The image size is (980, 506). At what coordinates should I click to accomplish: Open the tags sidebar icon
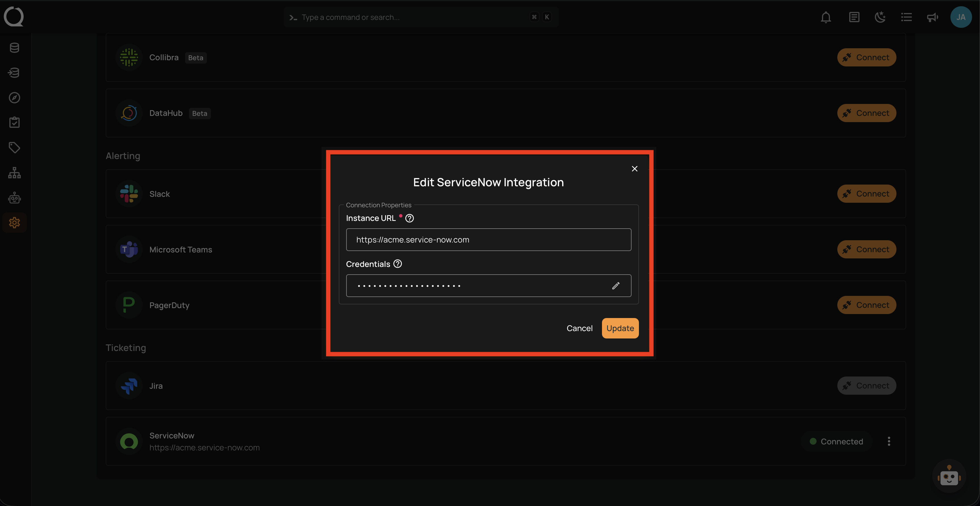click(14, 147)
